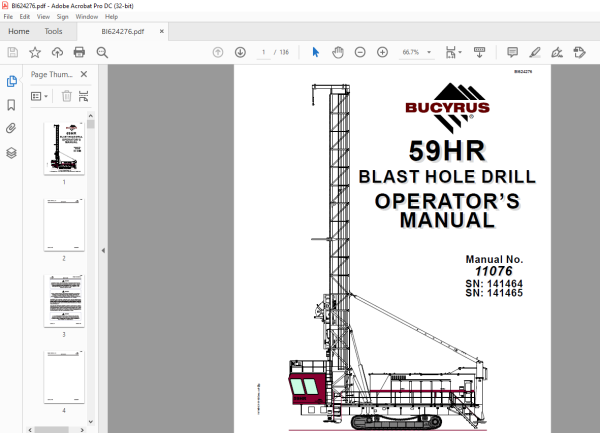Open the View menu

[x=43, y=17]
